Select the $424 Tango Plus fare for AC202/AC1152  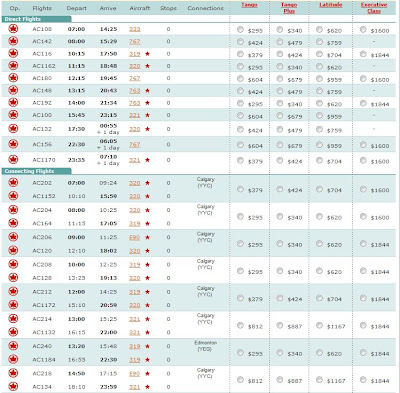pos(280,189)
